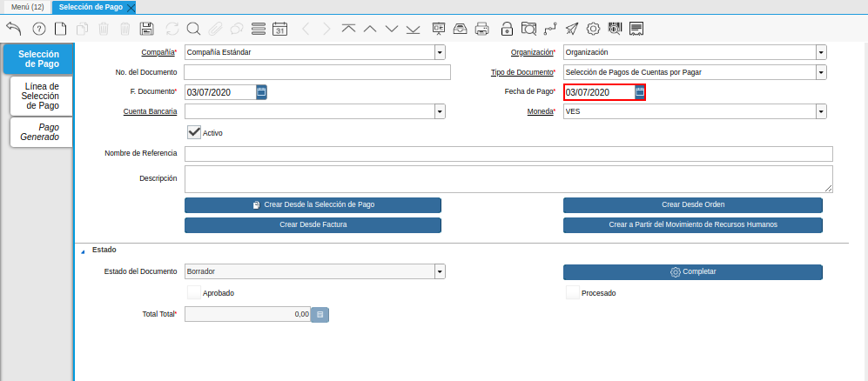Select the Selección de Pago window tab
Image resolution: width=868 pixels, height=381 pixels.
click(x=91, y=7)
